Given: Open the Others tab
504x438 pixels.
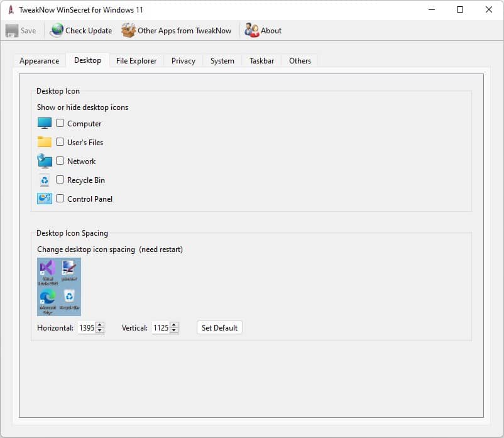Looking at the screenshot, I should pos(300,61).
